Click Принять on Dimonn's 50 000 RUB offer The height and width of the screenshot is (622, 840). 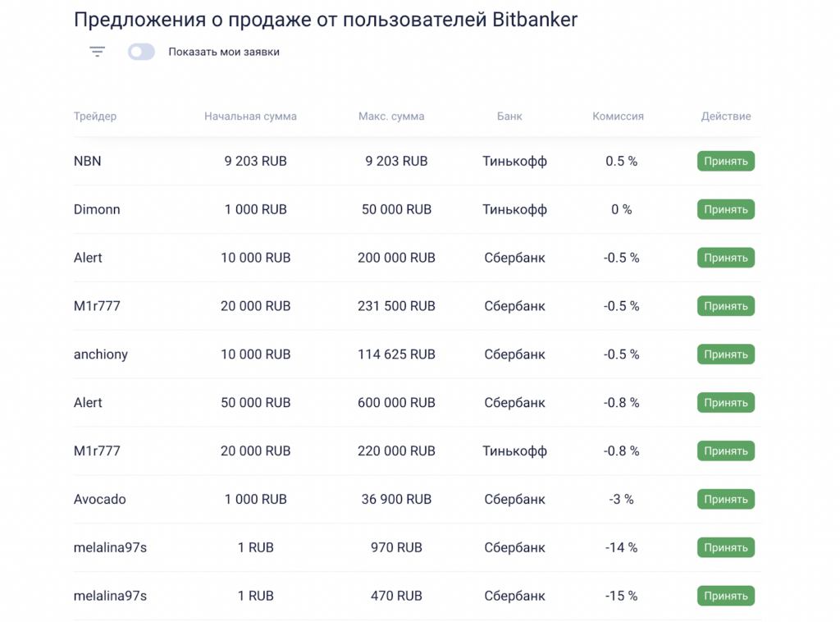point(725,209)
